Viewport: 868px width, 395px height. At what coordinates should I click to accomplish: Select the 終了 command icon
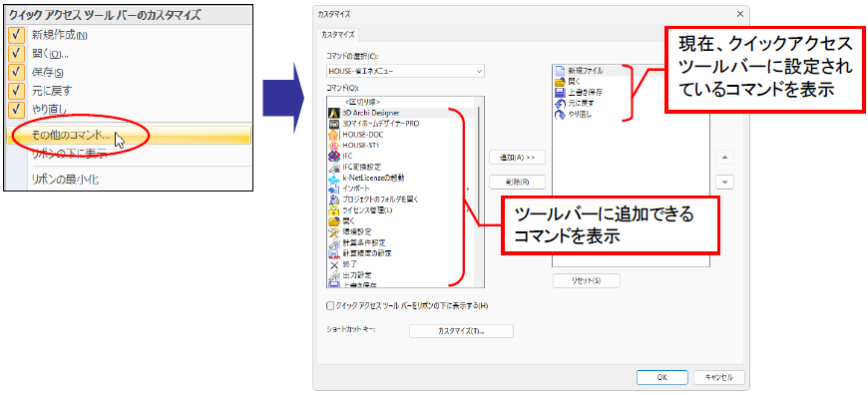pos(334,264)
